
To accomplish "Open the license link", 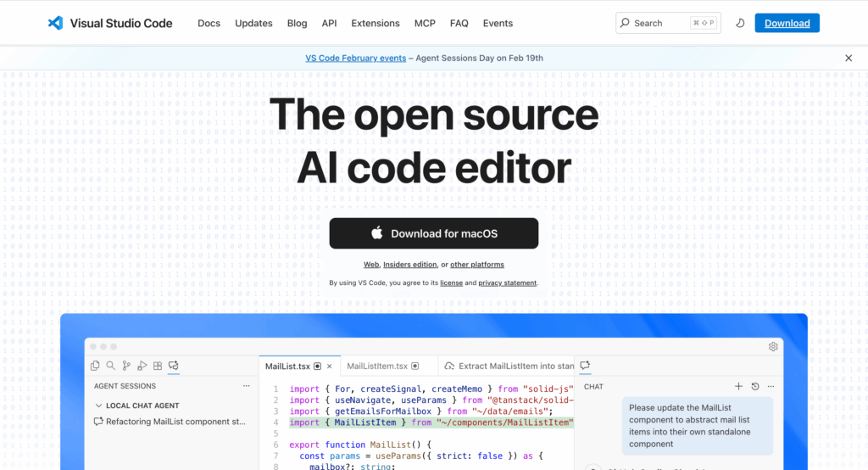I will point(451,283).
